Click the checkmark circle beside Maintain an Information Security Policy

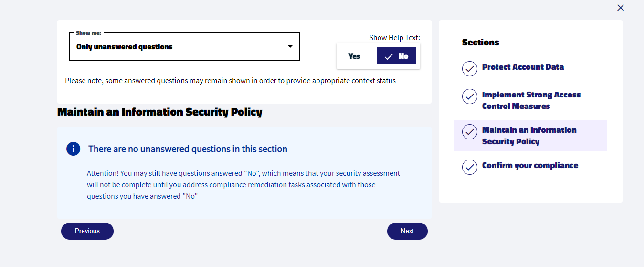(470, 132)
